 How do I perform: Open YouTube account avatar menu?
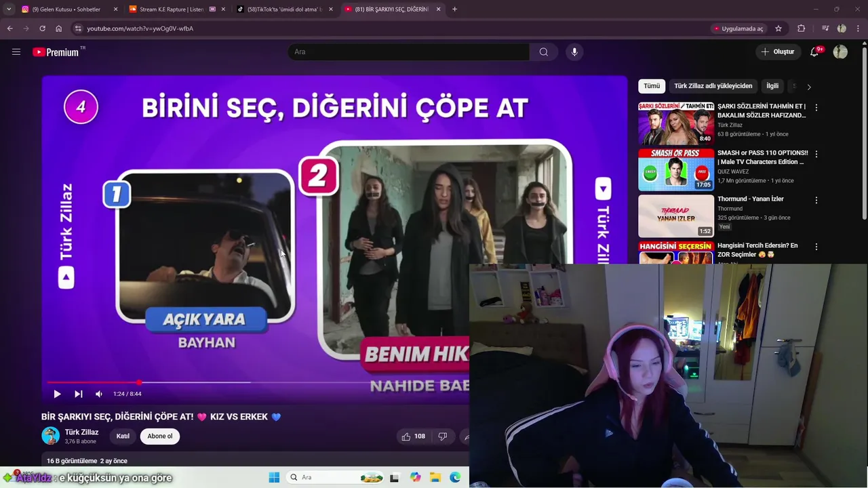840,52
